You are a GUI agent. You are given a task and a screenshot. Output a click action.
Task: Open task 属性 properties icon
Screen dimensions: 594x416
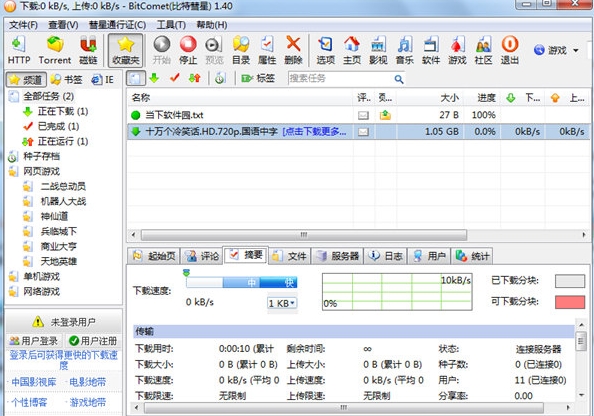pos(267,50)
